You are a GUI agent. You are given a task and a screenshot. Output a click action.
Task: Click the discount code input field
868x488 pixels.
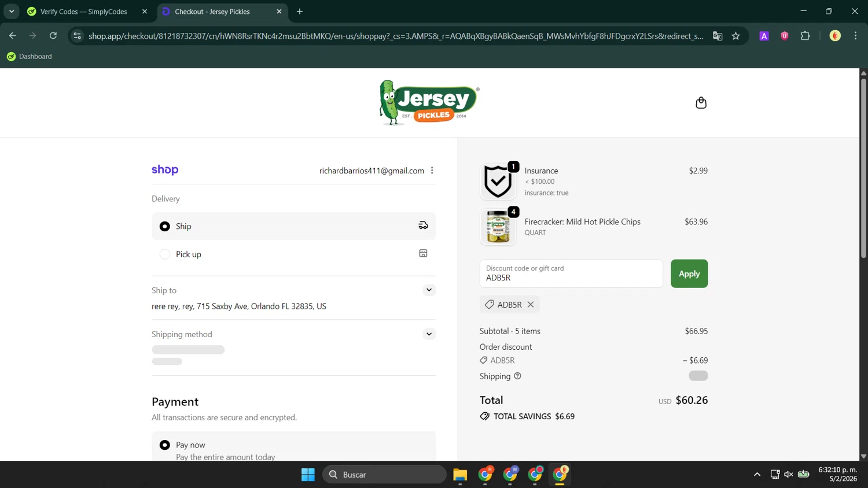click(x=571, y=273)
